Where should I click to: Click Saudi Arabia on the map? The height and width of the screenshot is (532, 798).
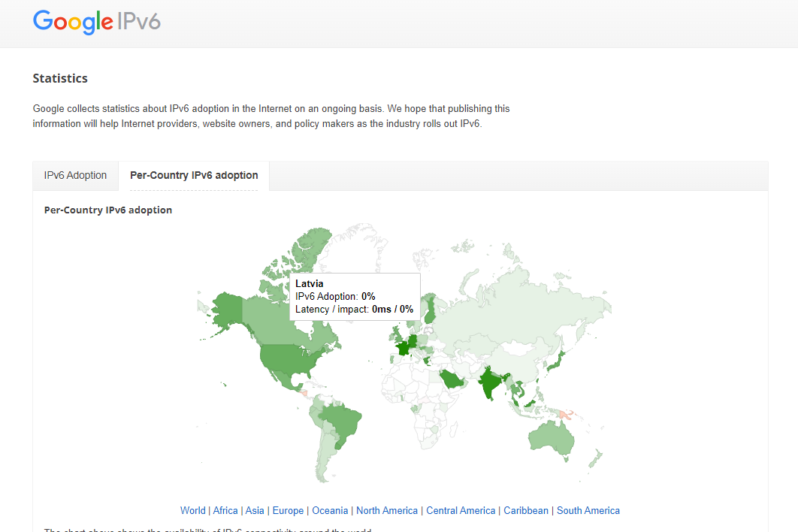451,379
